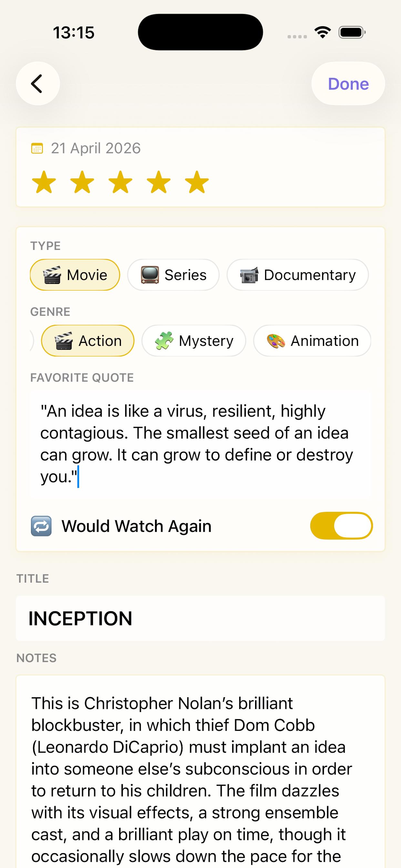Set rating to two stars
The height and width of the screenshot is (868, 401).
[x=82, y=182]
